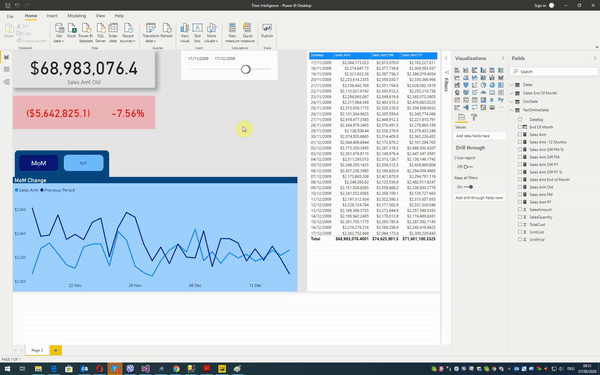Click the date range slider handle
The height and width of the screenshot is (375, 600).
pos(246,69)
